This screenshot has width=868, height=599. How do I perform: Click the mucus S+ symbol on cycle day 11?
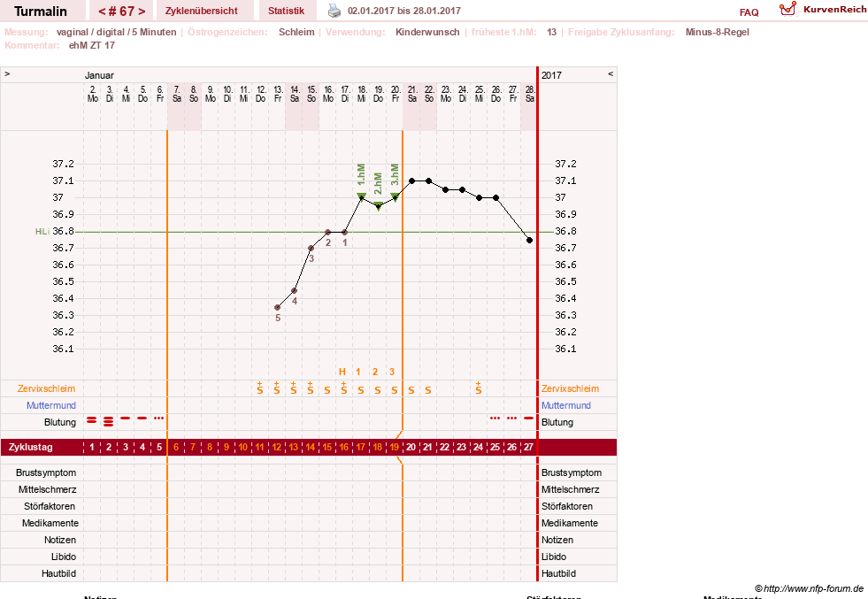point(260,388)
